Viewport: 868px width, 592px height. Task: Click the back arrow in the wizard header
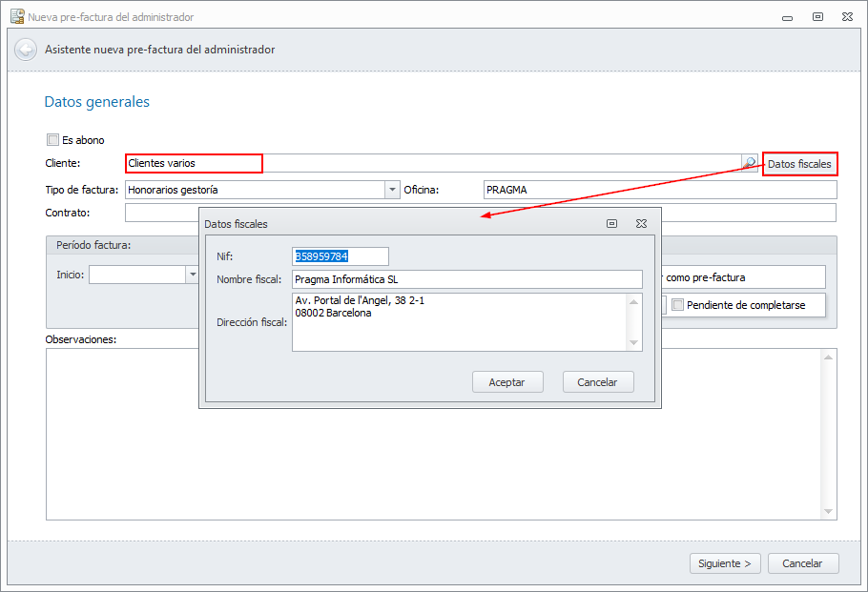[x=26, y=50]
